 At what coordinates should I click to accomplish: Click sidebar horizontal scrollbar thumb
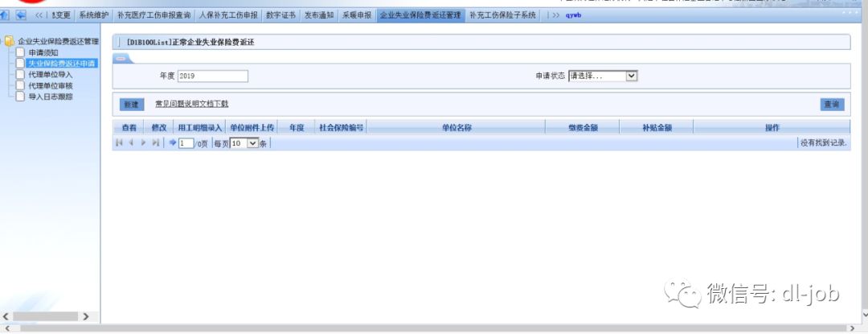point(45,316)
